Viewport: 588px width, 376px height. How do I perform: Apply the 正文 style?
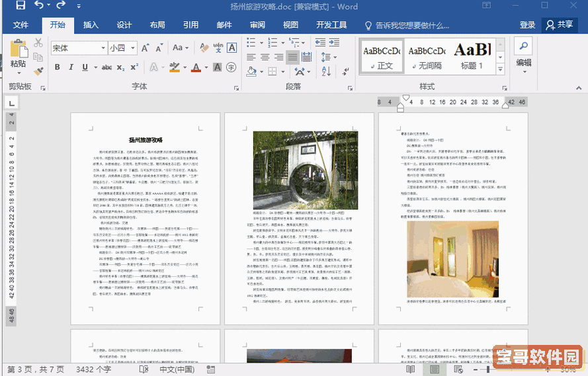tap(382, 56)
